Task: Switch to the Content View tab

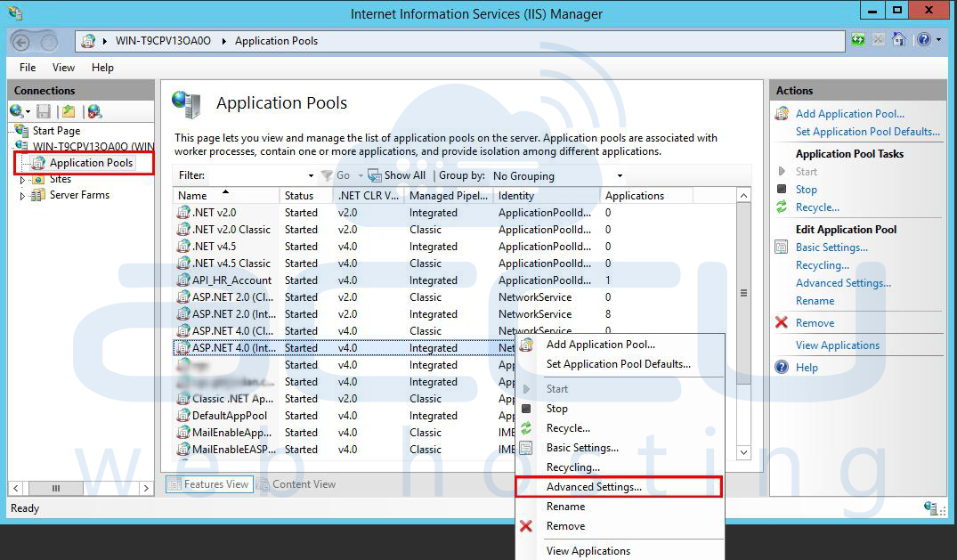Action: [296, 484]
